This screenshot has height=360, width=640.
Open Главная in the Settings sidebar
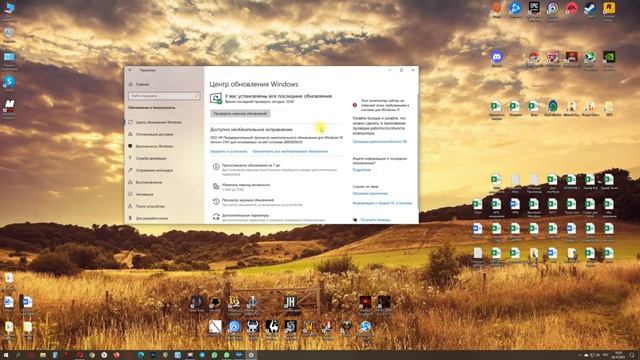point(142,84)
